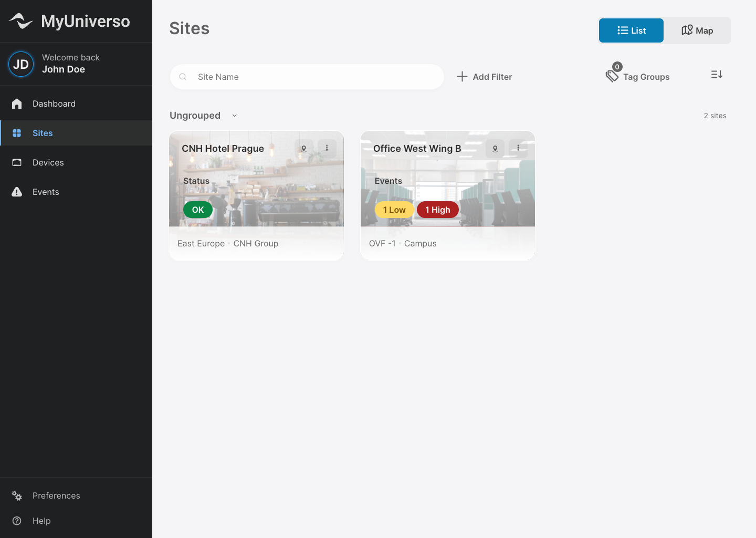Switch to Map view
Image resolution: width=756 pixels, height=538 pixels.
coord(697,30)
